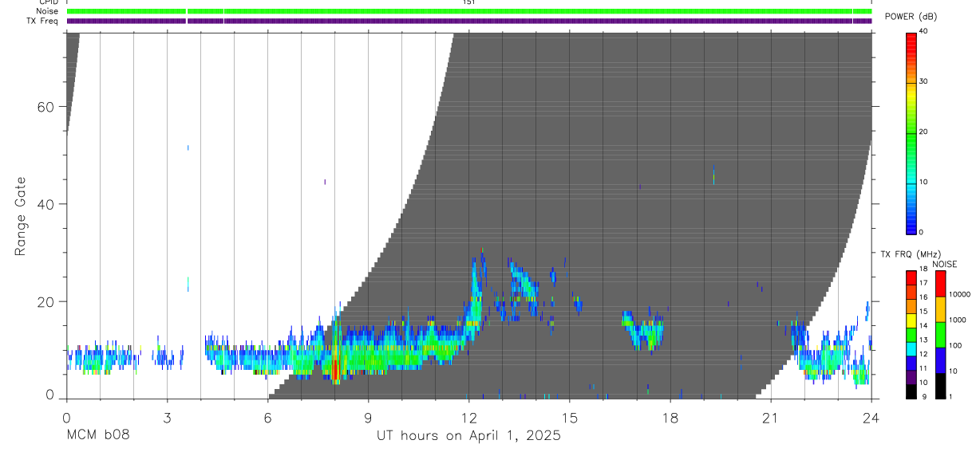Click the isolated echo near 19 UT gate 46
The width and height of the screenshot is (980, 452).
click(713, 174)
